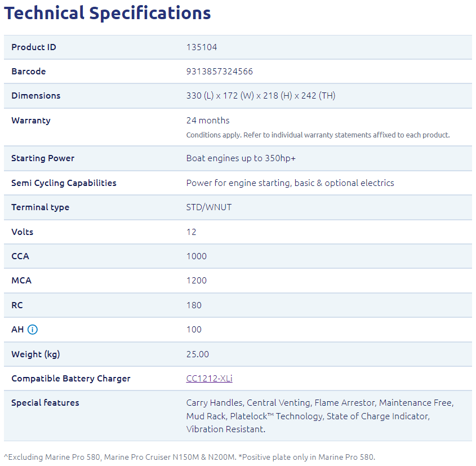This screenshot has width=476, height=466.
Task: Click the barcode number 9313857324566
Action: tap(220, 72)
